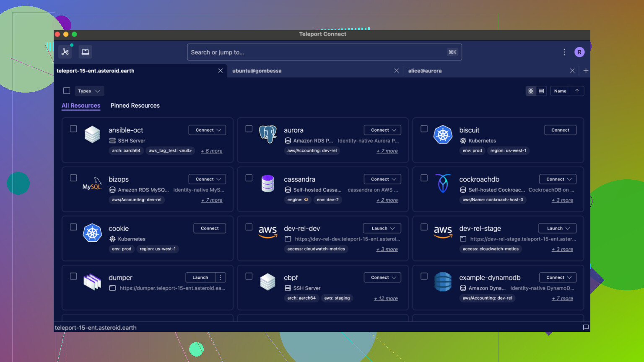Select the cockroachdb checkbox

tap(424, 178)
